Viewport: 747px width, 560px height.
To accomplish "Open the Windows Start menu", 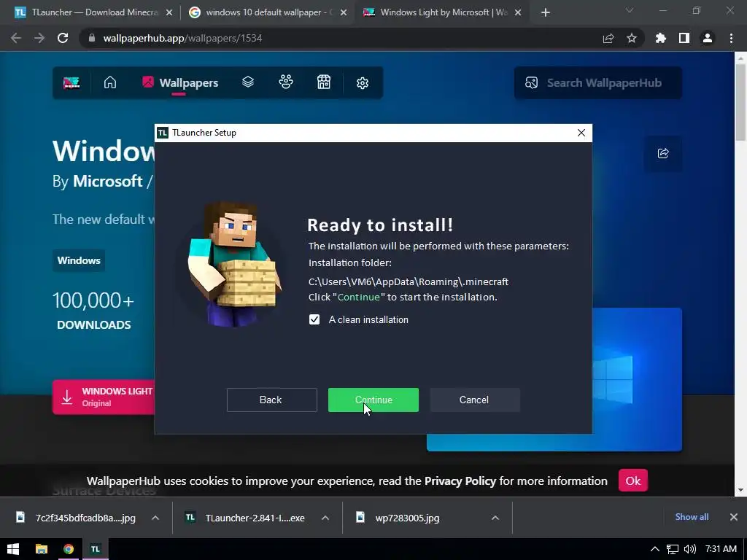I will click(13, 549).
